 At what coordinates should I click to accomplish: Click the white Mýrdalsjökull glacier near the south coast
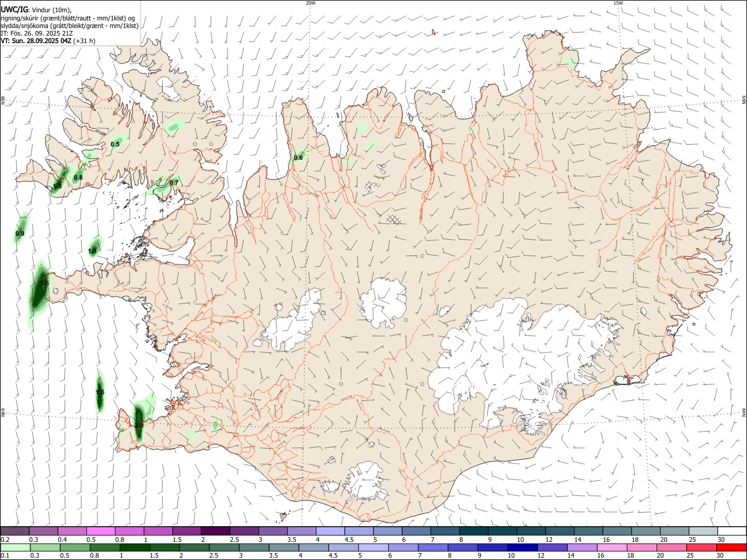[x=365, y=481]
